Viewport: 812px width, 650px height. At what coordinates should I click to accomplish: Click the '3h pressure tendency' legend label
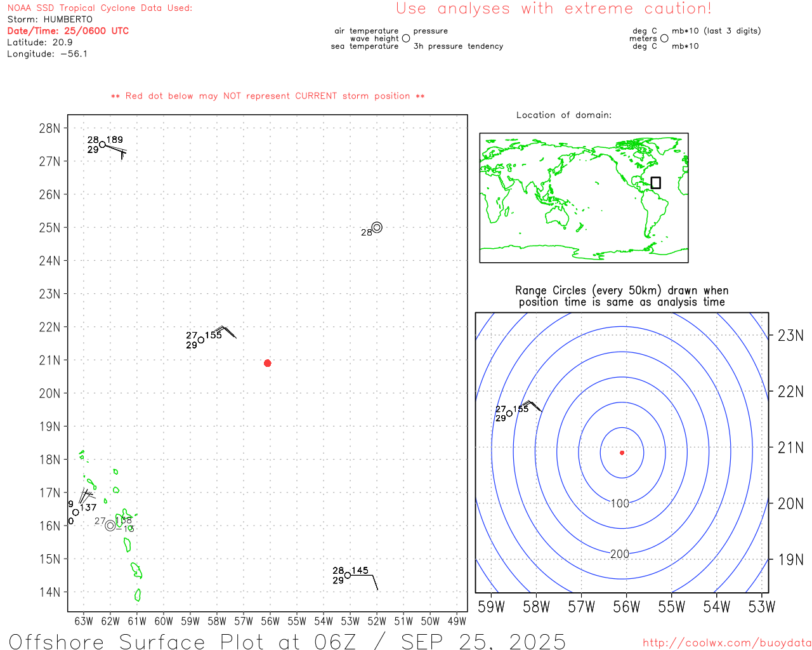click(458, 46)
